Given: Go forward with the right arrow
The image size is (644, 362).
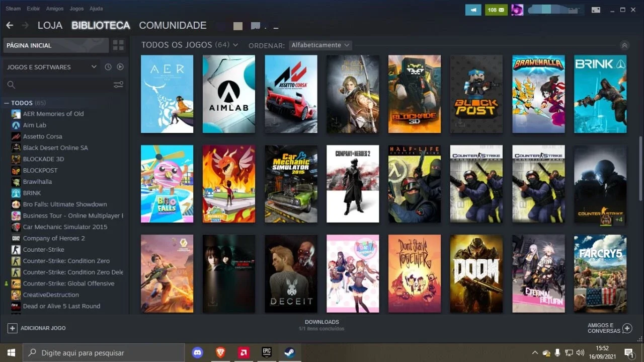Looking at the screenshot, I should pos(25,25).
